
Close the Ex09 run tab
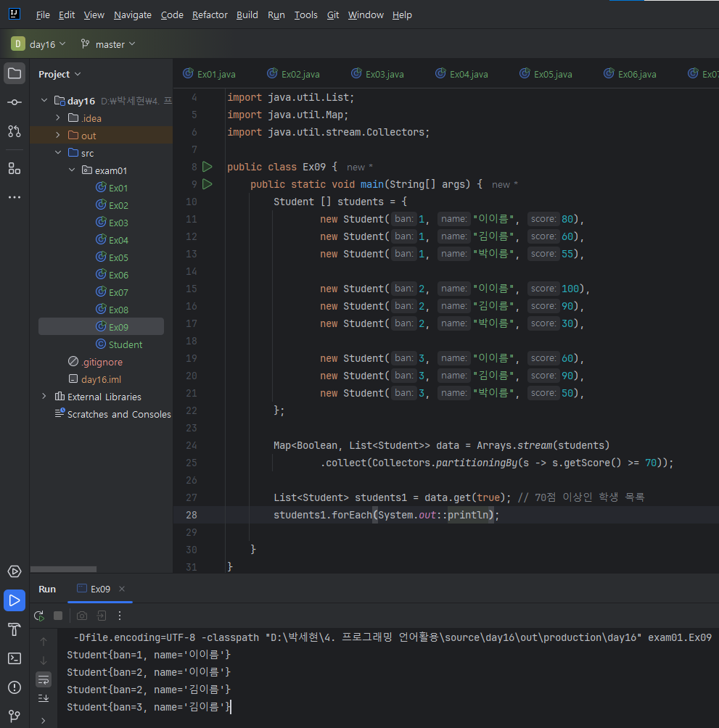coord(122,589)
